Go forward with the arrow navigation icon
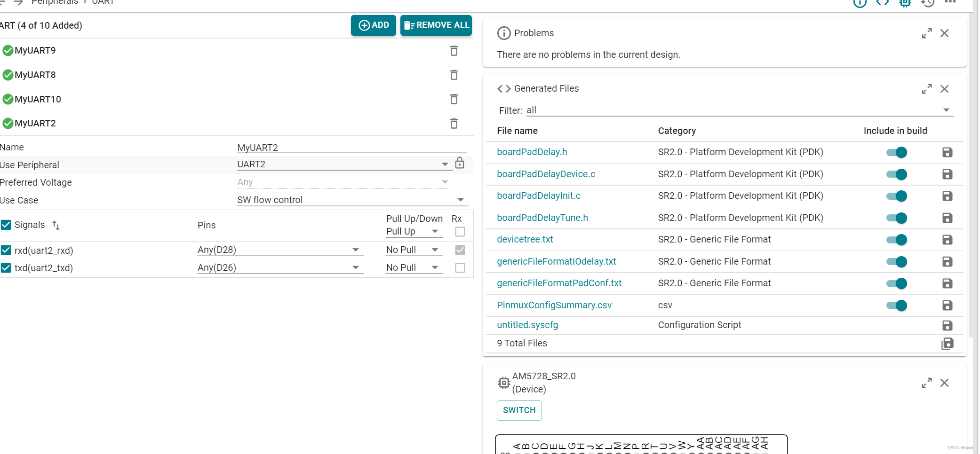 click(x=18, y=2)
